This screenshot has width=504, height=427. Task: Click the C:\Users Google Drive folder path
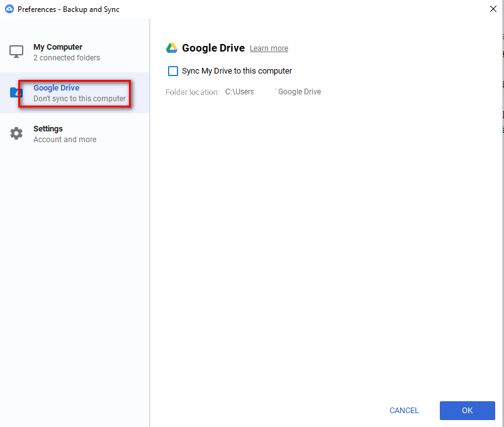point(273,92)
